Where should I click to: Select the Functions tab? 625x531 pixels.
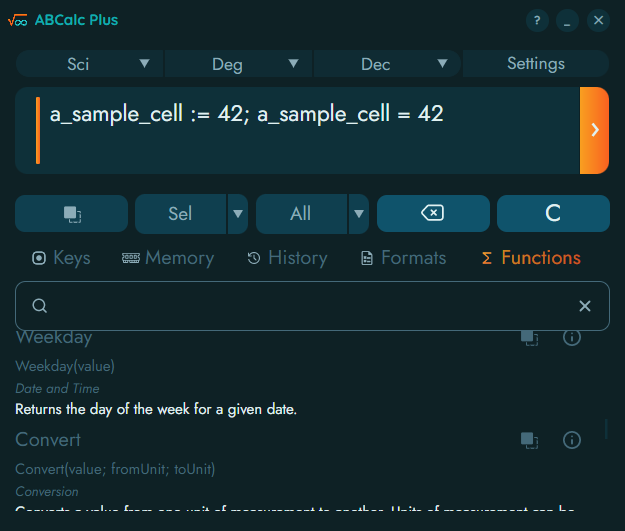point(531,258)
